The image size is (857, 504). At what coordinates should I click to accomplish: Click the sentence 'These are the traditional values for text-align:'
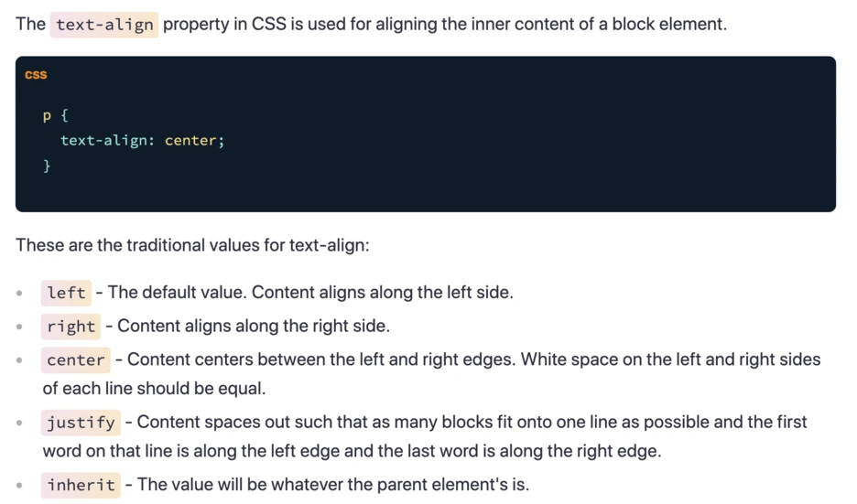[192, 245]
